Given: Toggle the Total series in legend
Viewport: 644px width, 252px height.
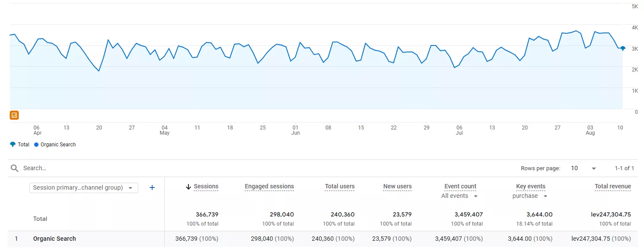Looking at the screenshot, I should 19,145.
